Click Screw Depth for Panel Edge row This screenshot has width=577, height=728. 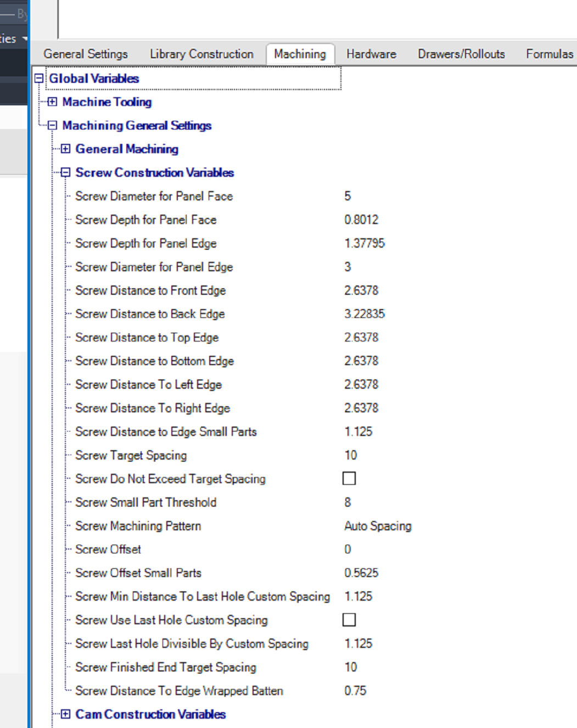click(145, 243)
